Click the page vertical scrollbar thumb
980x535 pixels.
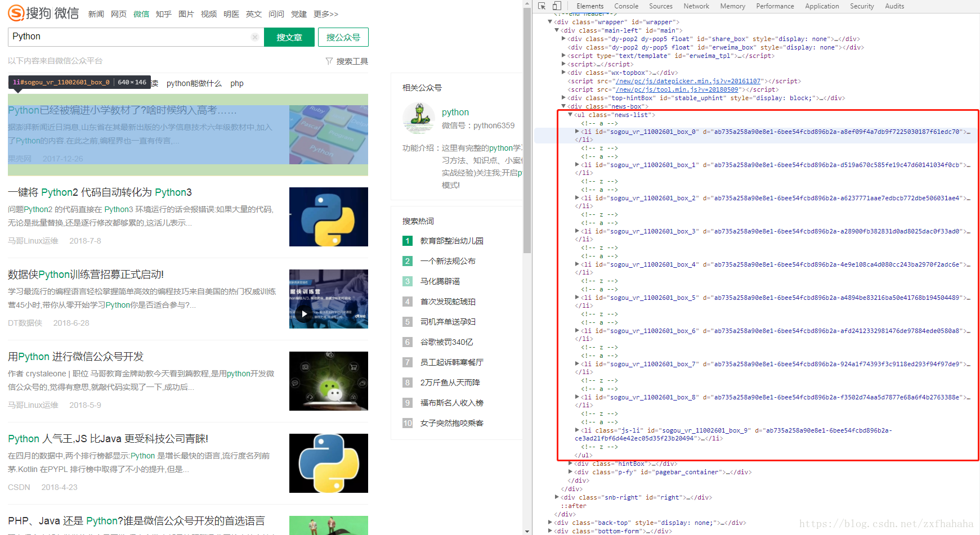tap(527, 129)
